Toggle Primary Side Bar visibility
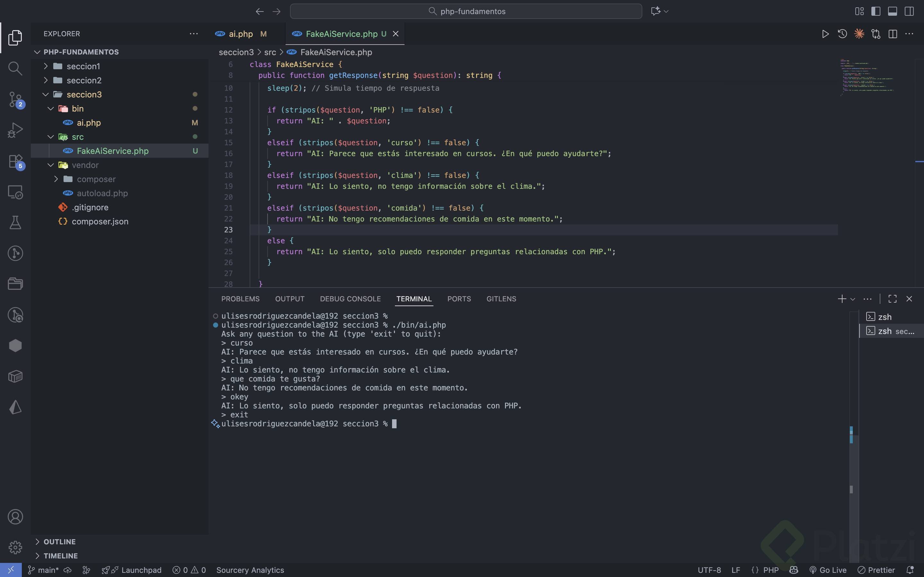 point(876,11)
